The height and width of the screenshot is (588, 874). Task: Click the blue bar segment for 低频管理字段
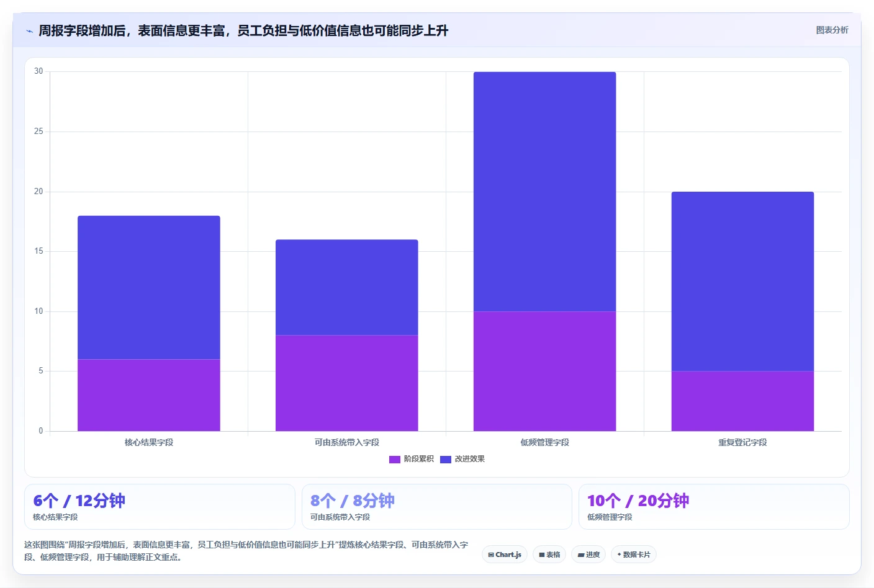click(x=545, y=192)
